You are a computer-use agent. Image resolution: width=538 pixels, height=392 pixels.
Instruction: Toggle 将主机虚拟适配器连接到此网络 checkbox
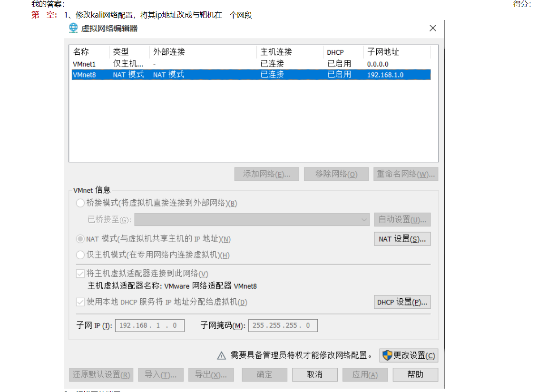click(x=80, y=274)
